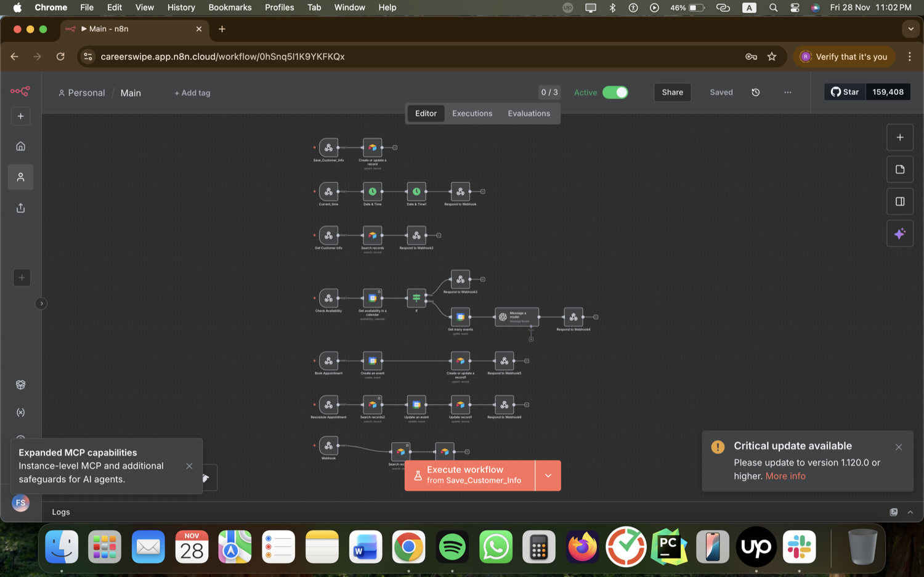Select the 'Get Customer Info' webhook node
This screenshot has width=924, height=577.
point(328,235)
